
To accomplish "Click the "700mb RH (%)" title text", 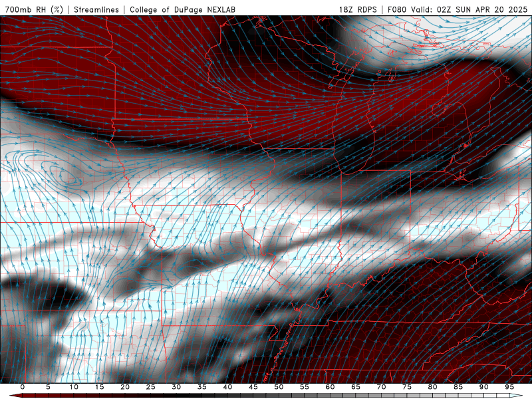I will pyautogui.click(x=34, y=9).
